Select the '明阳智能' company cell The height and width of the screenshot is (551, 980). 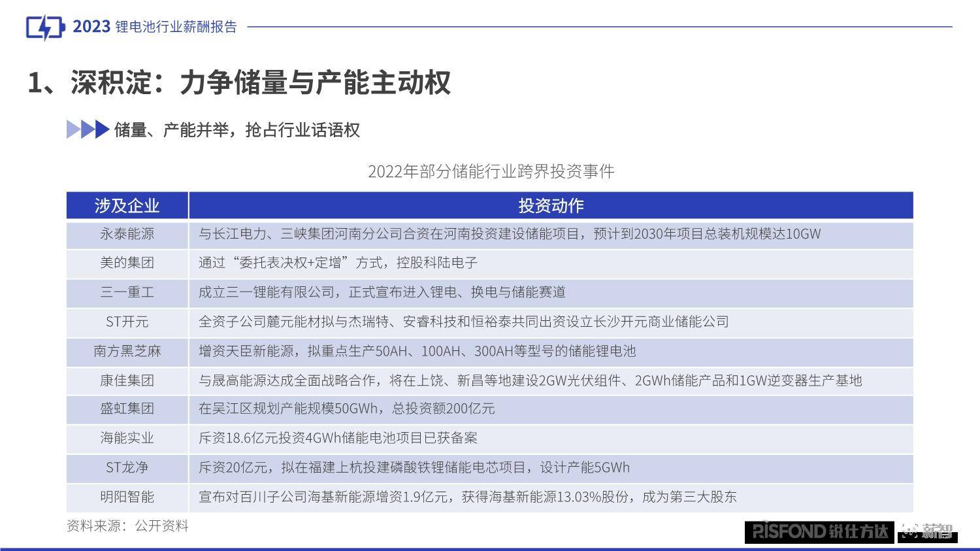pyautogui.click(x=127, y=497)
